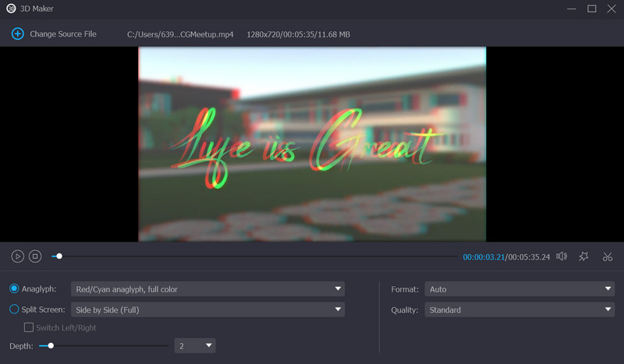Click the source path C:/Users/639...CGMeetup.mp4
The height and width of the screenshot is (364, 624).
coord(180,34)
